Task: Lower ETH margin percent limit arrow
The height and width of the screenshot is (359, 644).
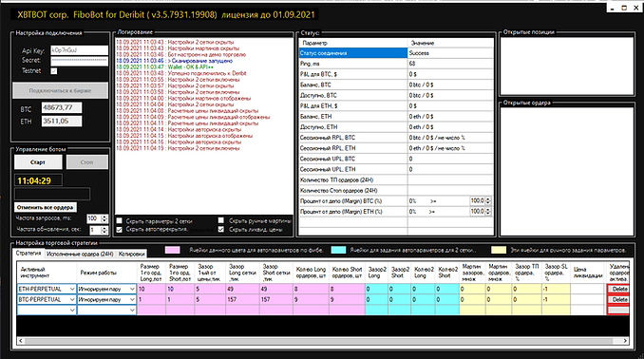Action: [488, 213]
